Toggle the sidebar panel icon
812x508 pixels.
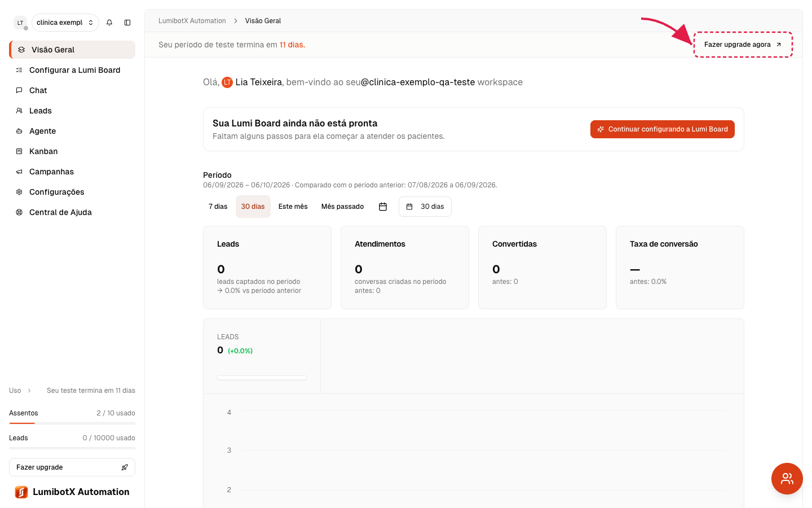coord(127,23)
